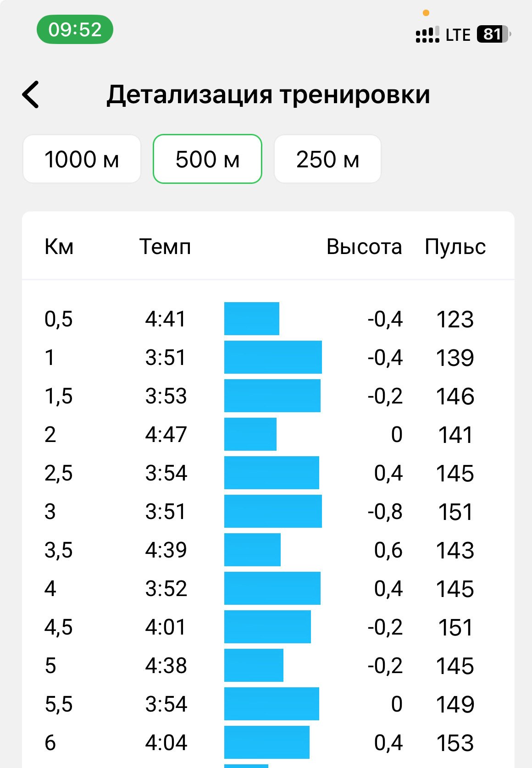
Task: Tap the Высота column header
Action: [x=364, y=247]
